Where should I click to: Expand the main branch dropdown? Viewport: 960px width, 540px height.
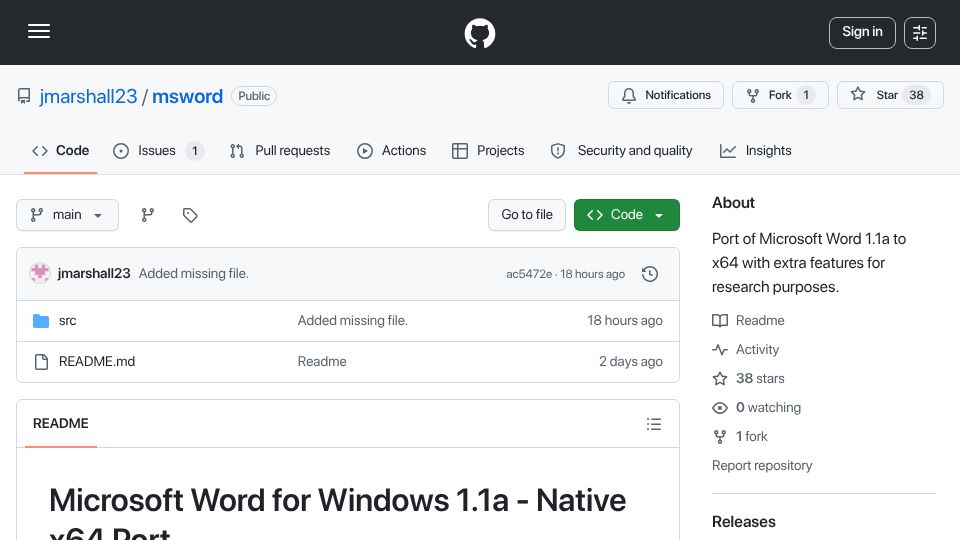coord(67,215)
